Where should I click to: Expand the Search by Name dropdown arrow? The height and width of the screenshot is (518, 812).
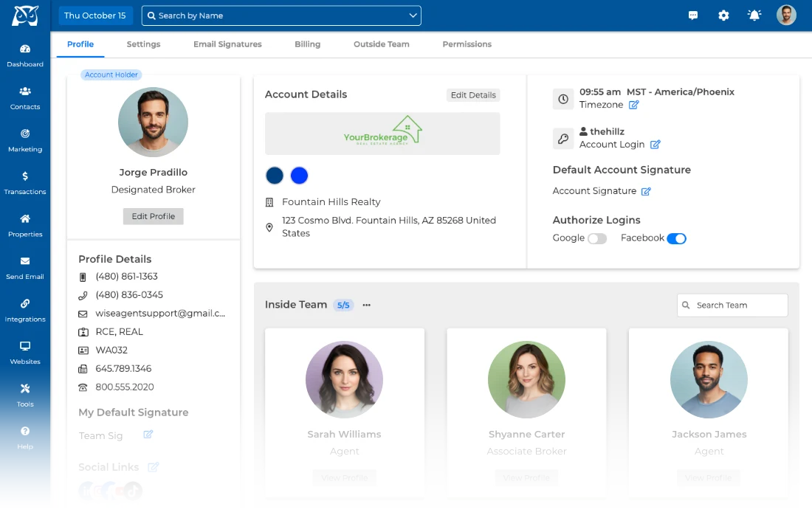click(413, 15)
